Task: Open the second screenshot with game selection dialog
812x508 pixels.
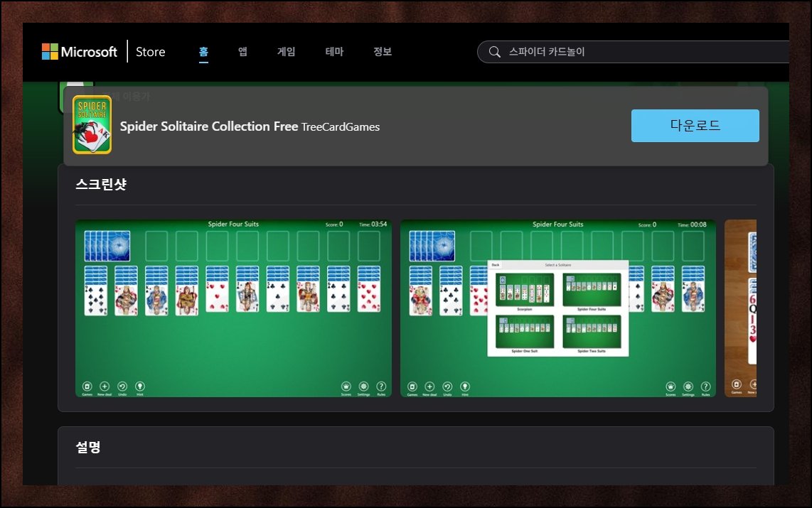Action: coord(557,308)
